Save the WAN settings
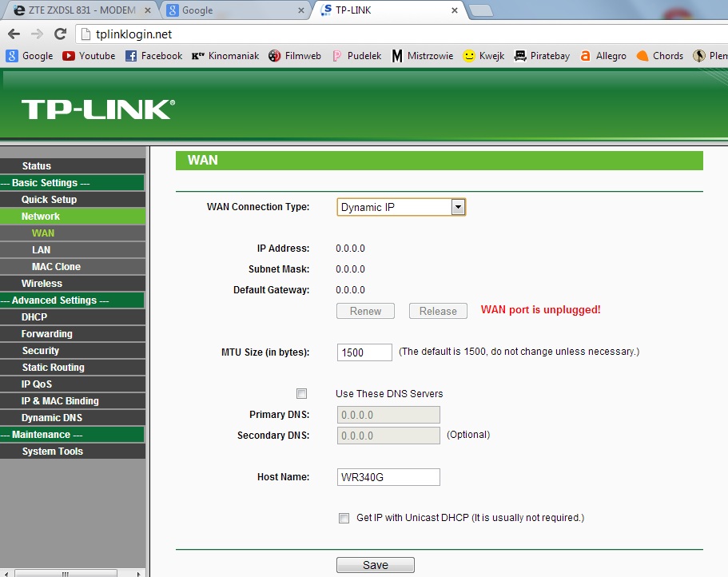The height and width of the screenshot is (577, 728). 375,565
